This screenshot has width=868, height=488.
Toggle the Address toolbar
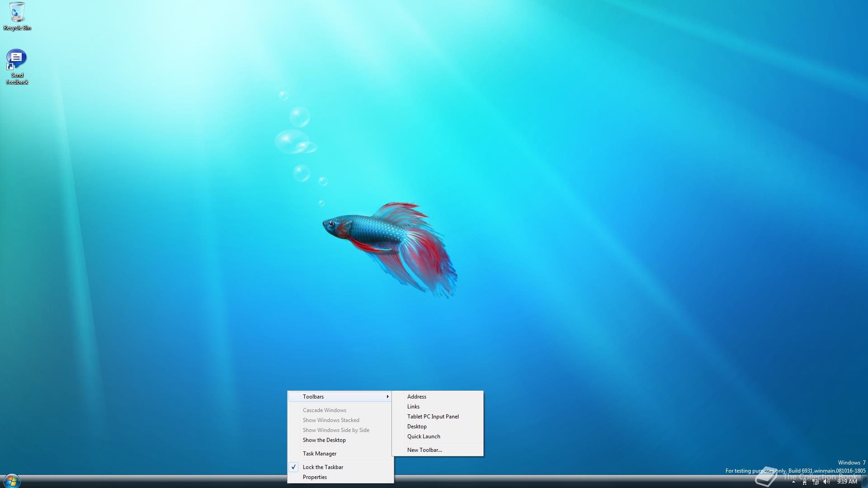(x=438, y=397)
